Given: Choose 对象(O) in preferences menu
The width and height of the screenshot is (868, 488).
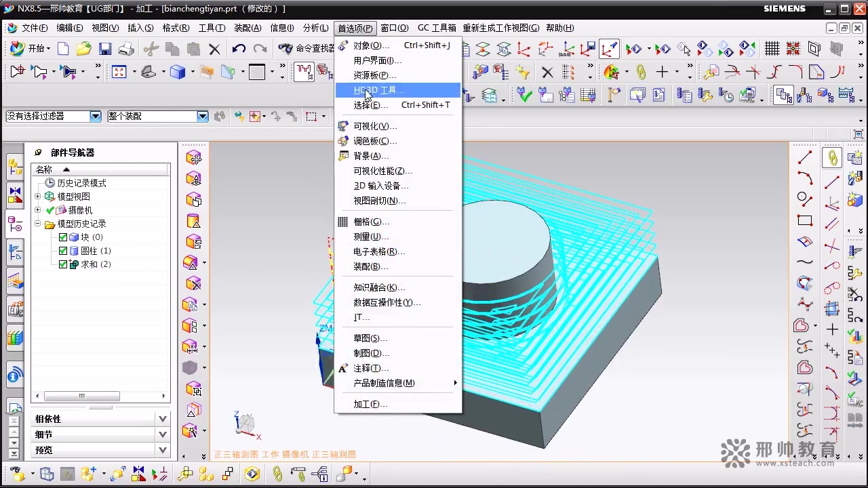Looking at the screenshot, I should pyautogui.click(x=398, y=45).
